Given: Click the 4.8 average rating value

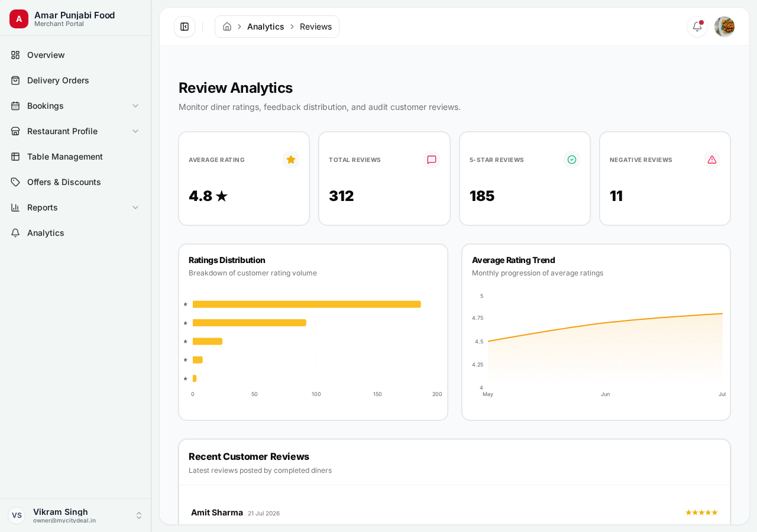Looking at the screenshot, I should (x=208, y=196).
